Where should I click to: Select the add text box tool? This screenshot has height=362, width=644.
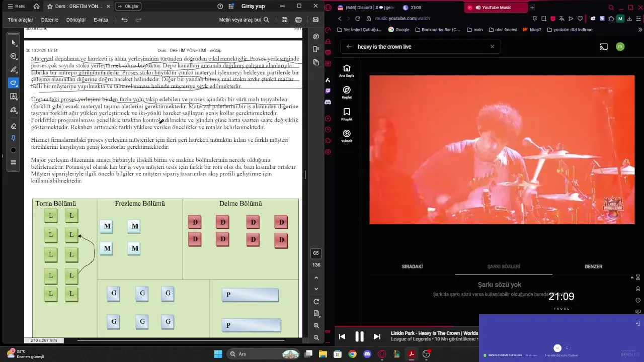[x=14, y=97]
